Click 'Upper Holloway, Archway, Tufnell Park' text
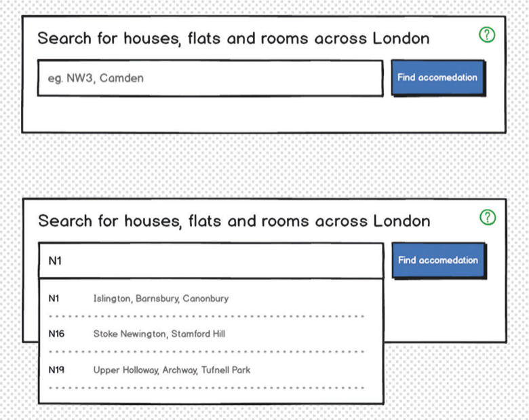This screenshot has height=420, width=529. coord(172,370)
